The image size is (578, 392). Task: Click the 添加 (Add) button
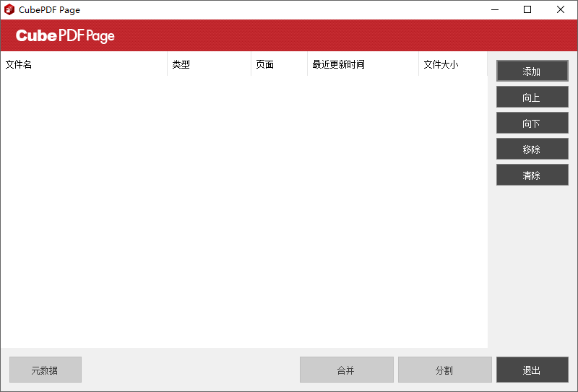click(532, 71)
